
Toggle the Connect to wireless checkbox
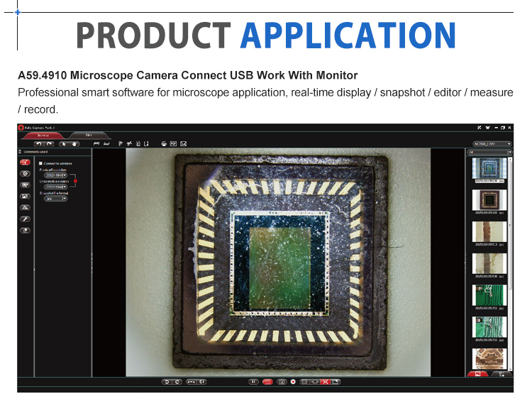40,163
